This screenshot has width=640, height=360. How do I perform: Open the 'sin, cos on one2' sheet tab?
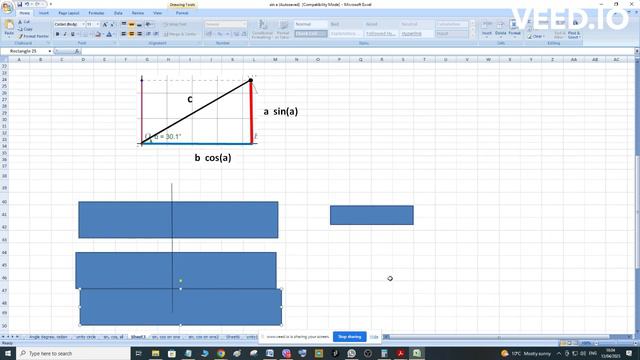[x=203, y=337]
